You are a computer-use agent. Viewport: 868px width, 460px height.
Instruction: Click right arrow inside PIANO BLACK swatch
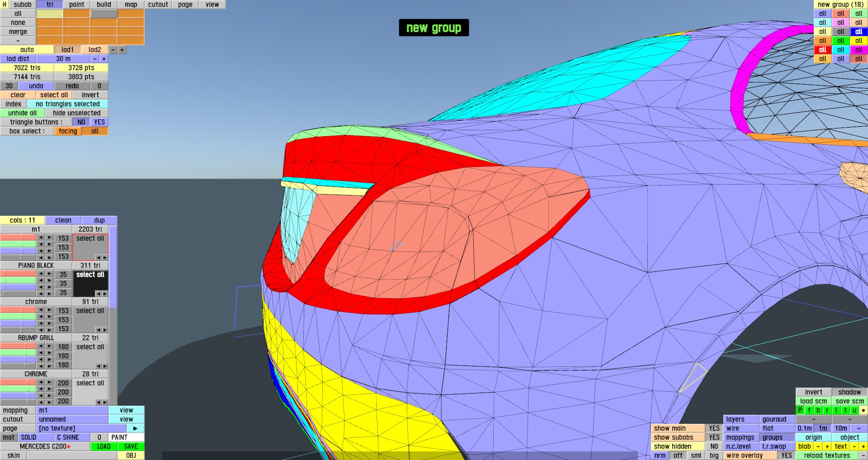[x=105, y=294]
